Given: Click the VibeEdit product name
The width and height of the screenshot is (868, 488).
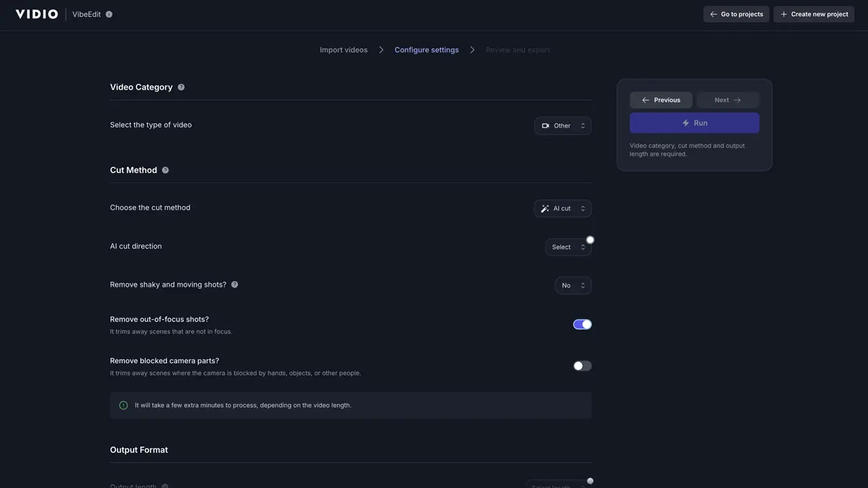Looking at the screenshot, I should (x=87, y=14).
